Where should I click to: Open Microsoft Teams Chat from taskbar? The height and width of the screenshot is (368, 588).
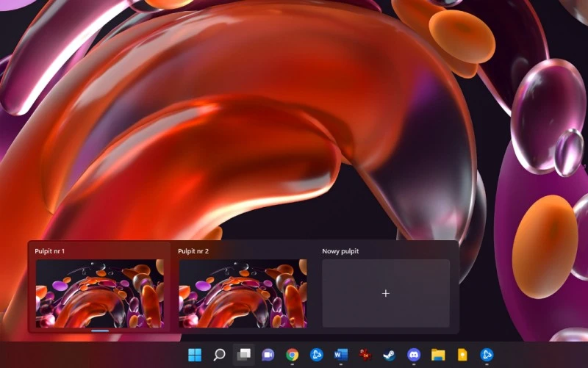[268, 355]
